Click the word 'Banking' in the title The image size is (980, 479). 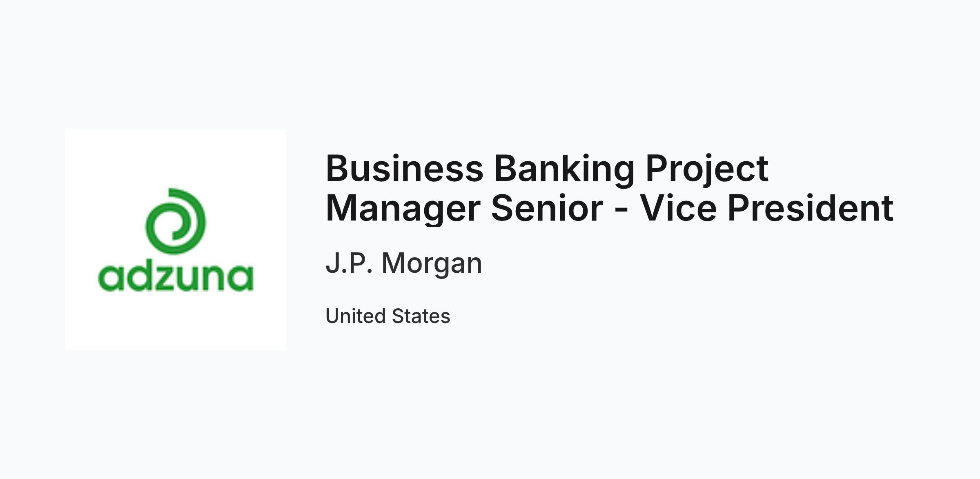pyautogui.click(x=564, y=169)
